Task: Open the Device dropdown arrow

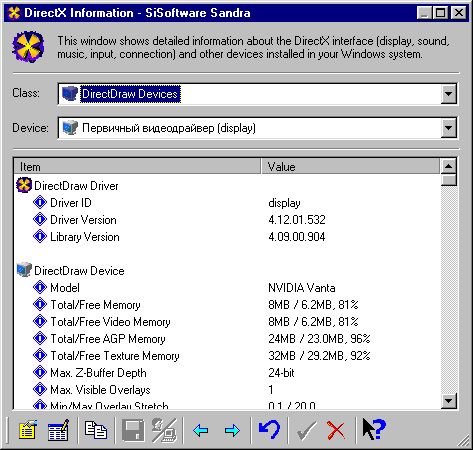Action: coord(449,128)
